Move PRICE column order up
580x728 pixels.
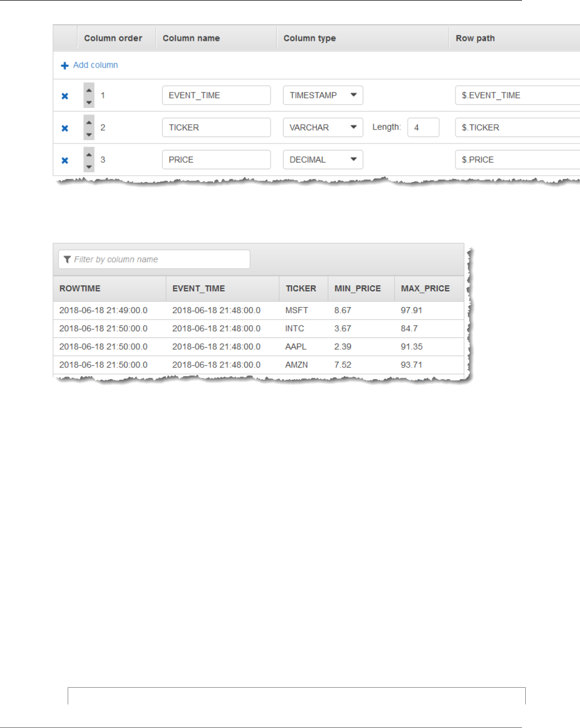(x=89, y=154)
